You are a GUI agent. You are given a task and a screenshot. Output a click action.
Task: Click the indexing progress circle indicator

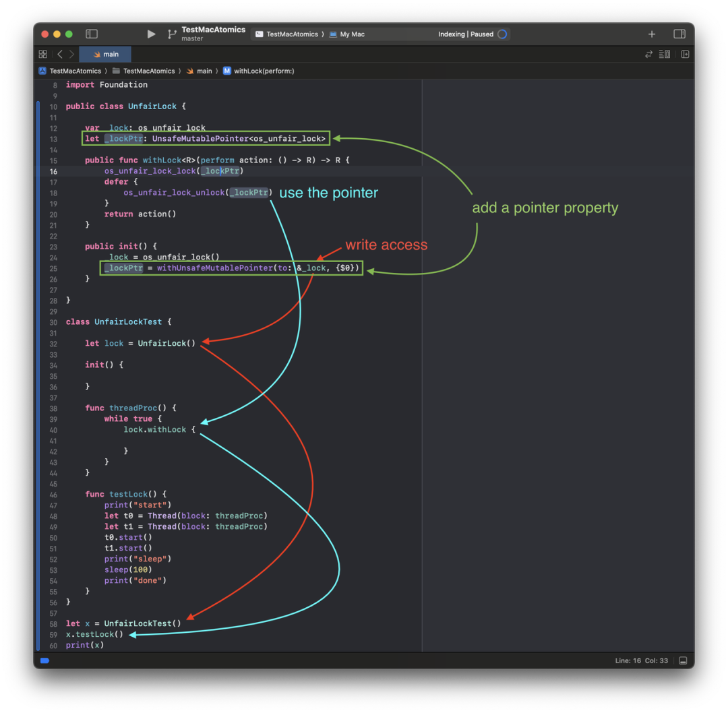(502, 34)
